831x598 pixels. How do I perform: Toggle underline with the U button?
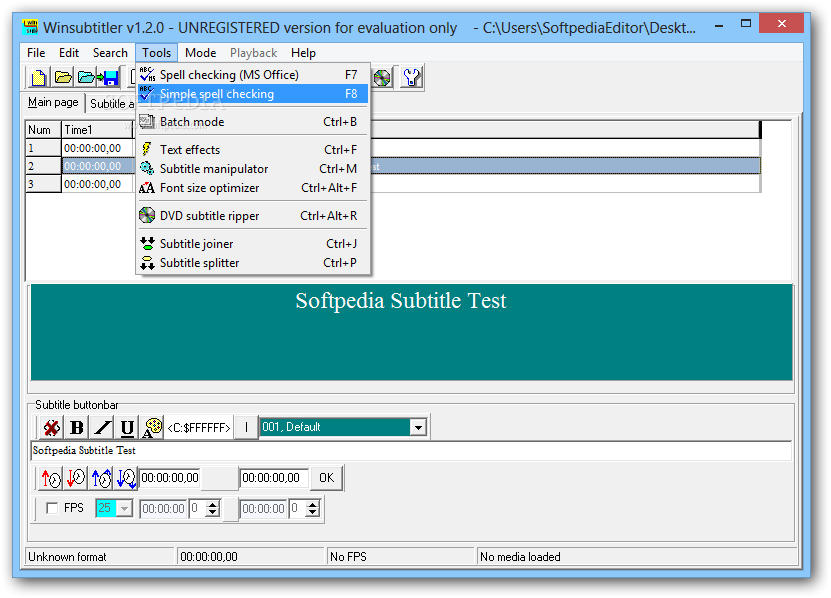point(127,428)
